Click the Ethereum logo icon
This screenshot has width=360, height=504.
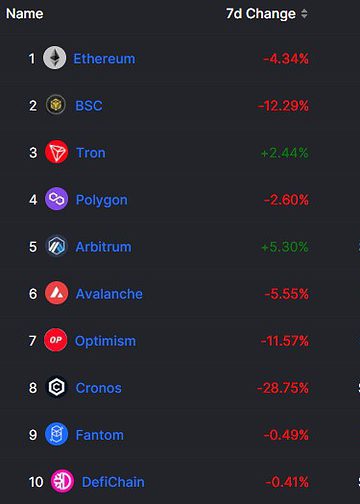click(55, 58)
